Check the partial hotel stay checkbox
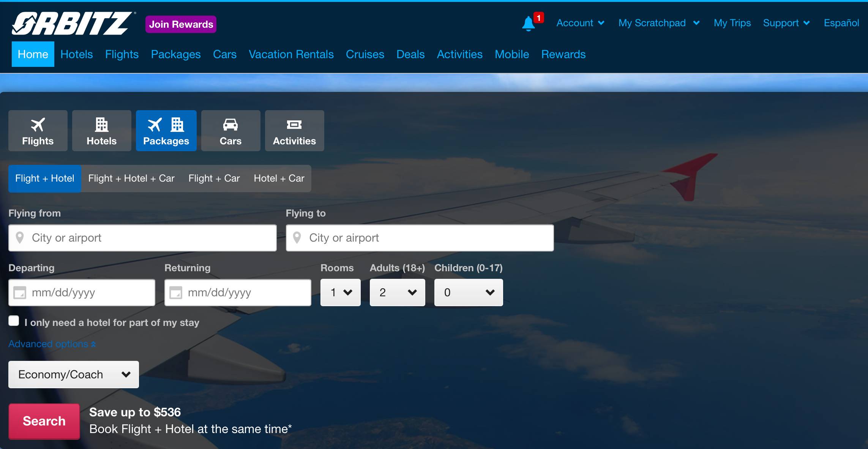Screen dimensions: 868x449 click(14, 321)
